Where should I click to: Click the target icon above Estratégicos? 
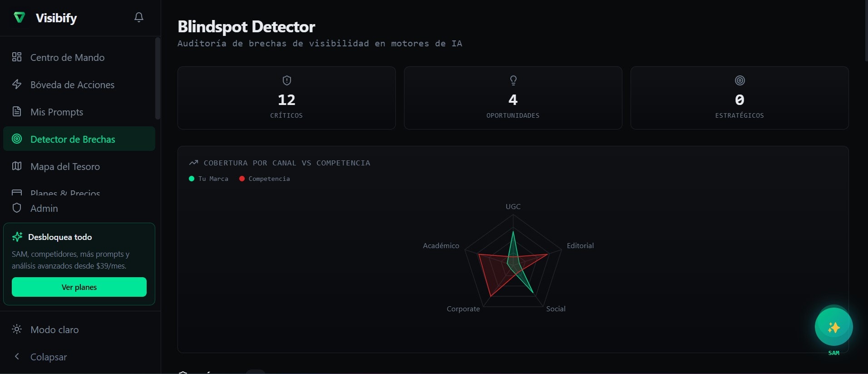(740, 80)
